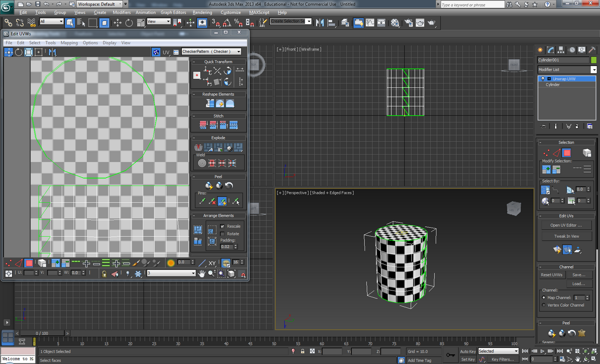
Task: Select the Cylinder entry in the modifier stack
Action: (x=553, y=84)
